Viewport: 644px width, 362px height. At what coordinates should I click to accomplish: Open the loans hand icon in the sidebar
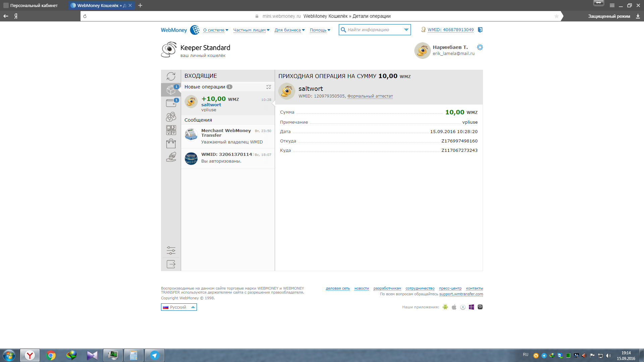171,157
